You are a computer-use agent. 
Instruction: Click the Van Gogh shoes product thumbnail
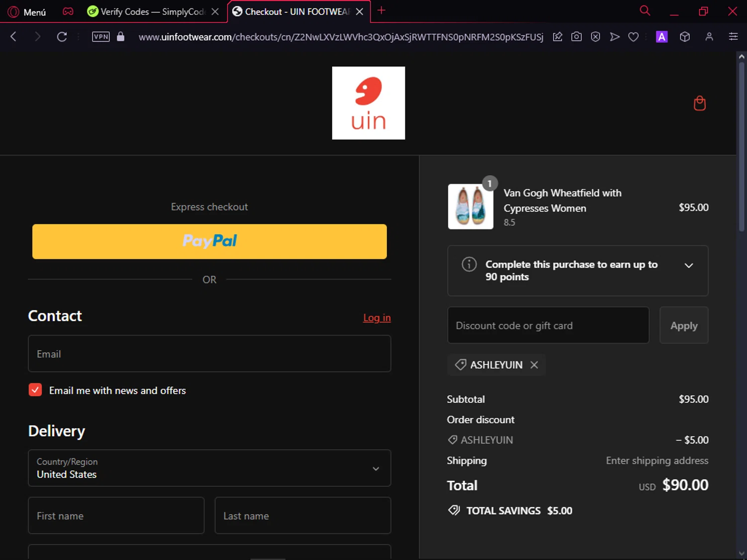pos(471,207)
